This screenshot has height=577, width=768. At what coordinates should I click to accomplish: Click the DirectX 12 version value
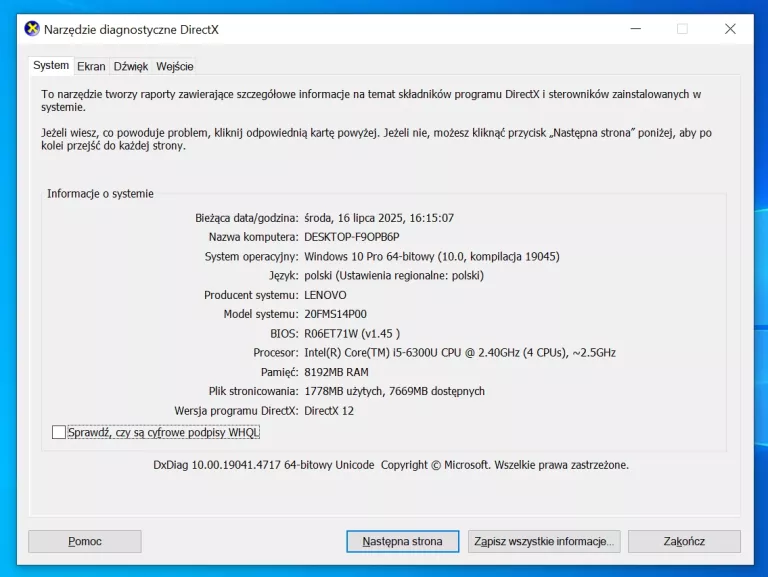(x=329, y=410)
